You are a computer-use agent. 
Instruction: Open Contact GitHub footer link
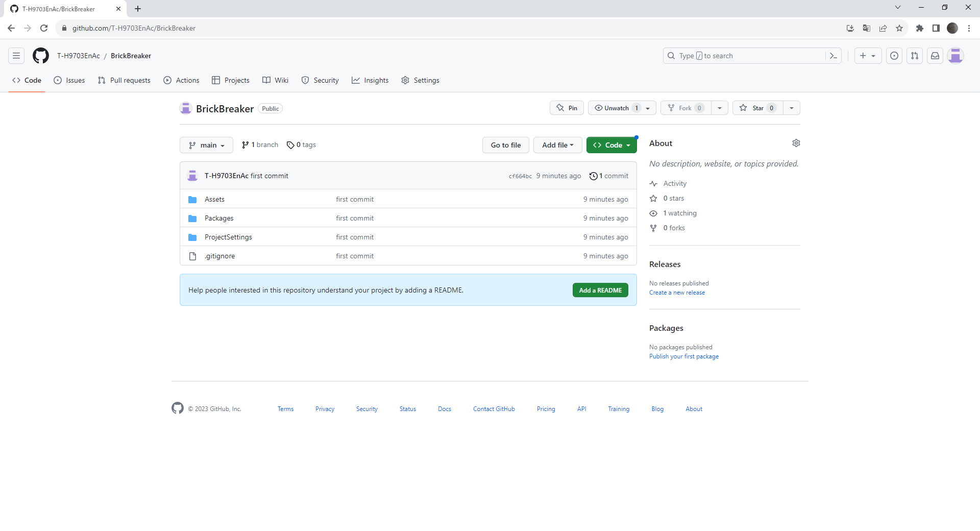[x=494, y=409]
